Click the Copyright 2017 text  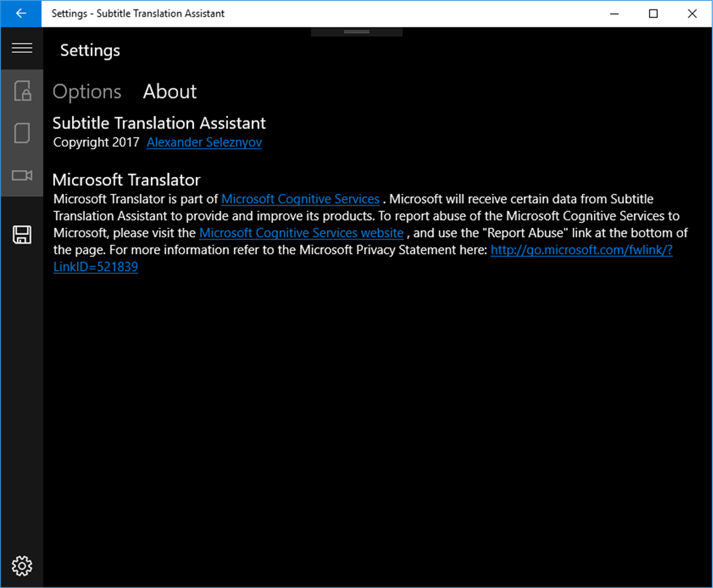pos(97,142)
